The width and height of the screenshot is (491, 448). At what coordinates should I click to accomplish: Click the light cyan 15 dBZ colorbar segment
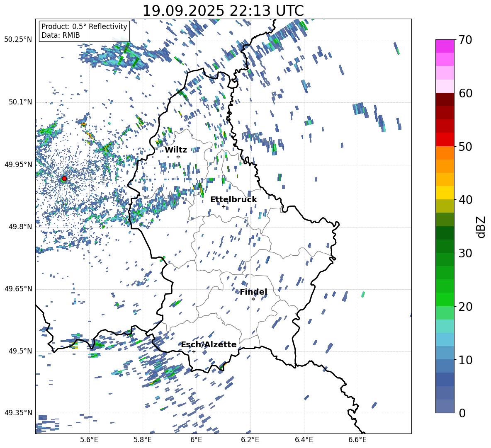[445, 326]
